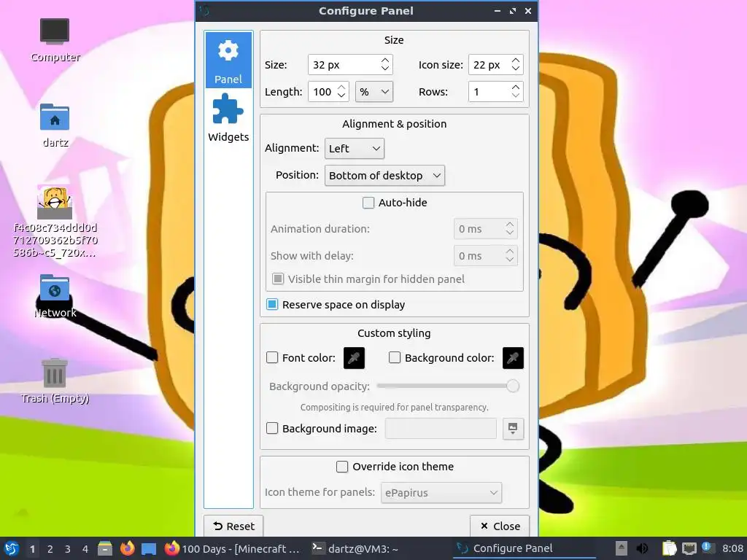
Task: Enable the Background image checkbox
Action: (272, 428)
